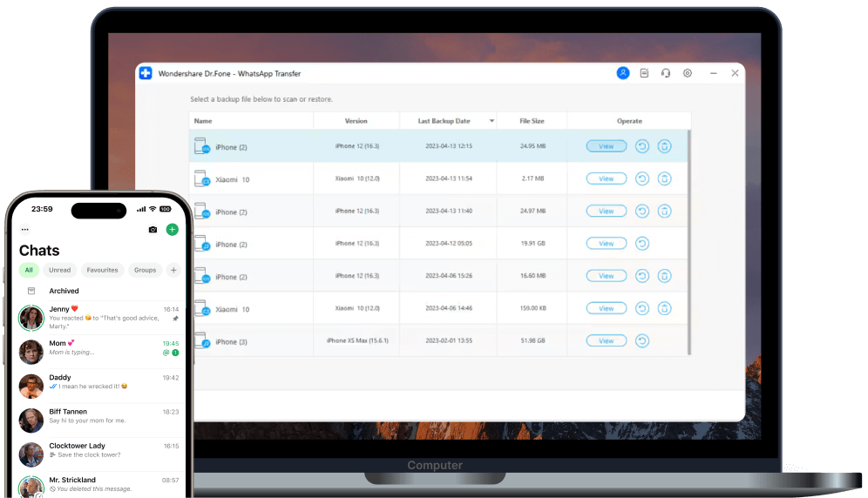The width and height of the screenshot is (868, 498).
Task: Select the All chats filter tab
Action: tap(29, 270)
